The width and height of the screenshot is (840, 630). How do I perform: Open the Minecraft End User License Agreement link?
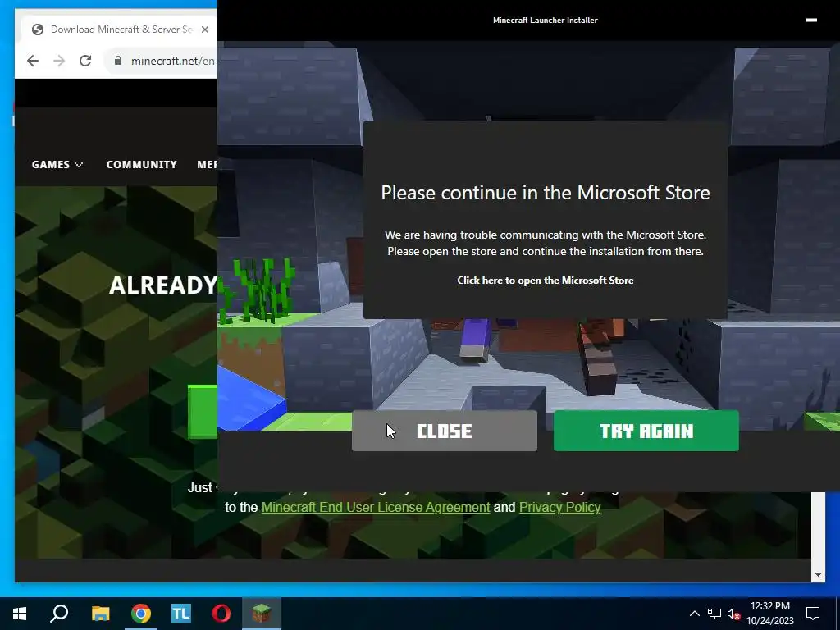[376, 507]
